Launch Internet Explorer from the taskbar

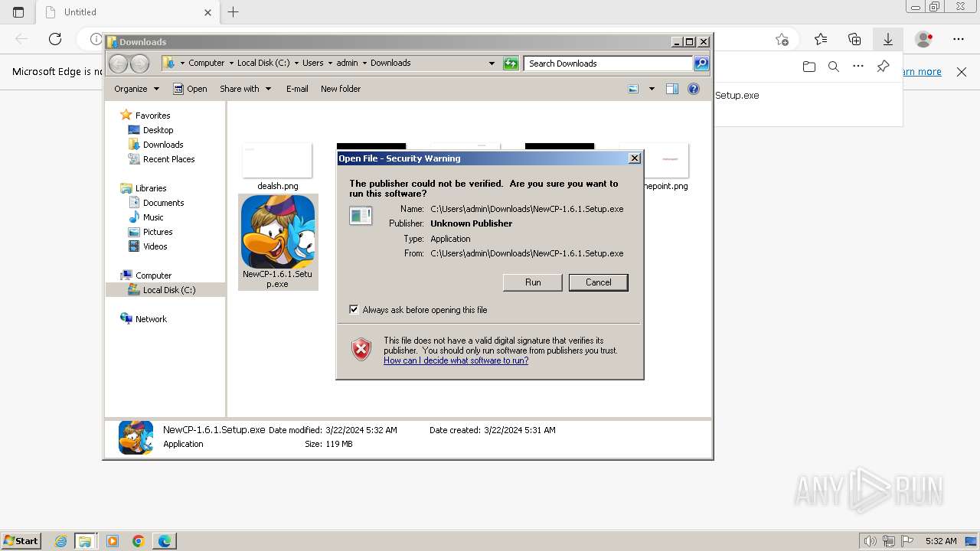pos(61,541)
